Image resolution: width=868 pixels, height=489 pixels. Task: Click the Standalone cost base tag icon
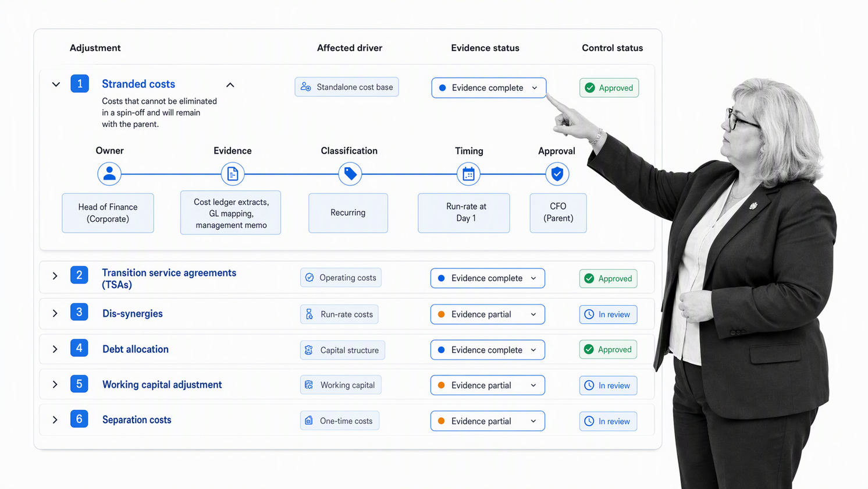305,87
